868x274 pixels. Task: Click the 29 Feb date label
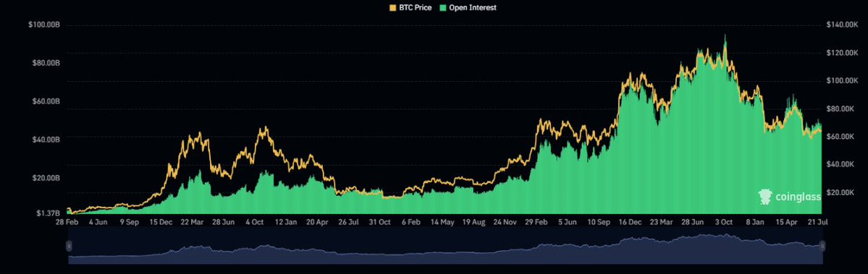(536, 222)
